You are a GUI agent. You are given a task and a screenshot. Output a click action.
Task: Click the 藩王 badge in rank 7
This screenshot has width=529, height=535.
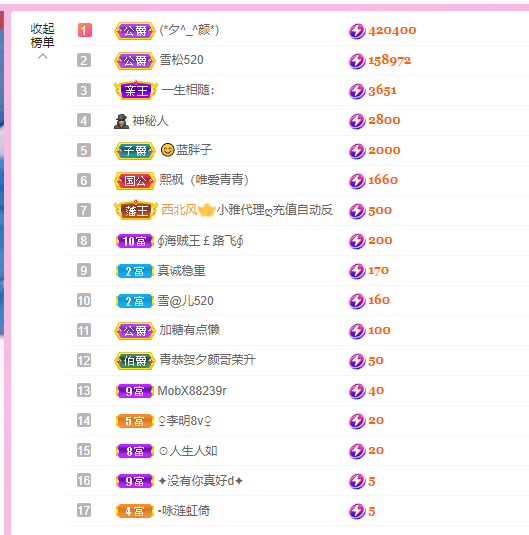pyautogui.click(x=136, y=211)
